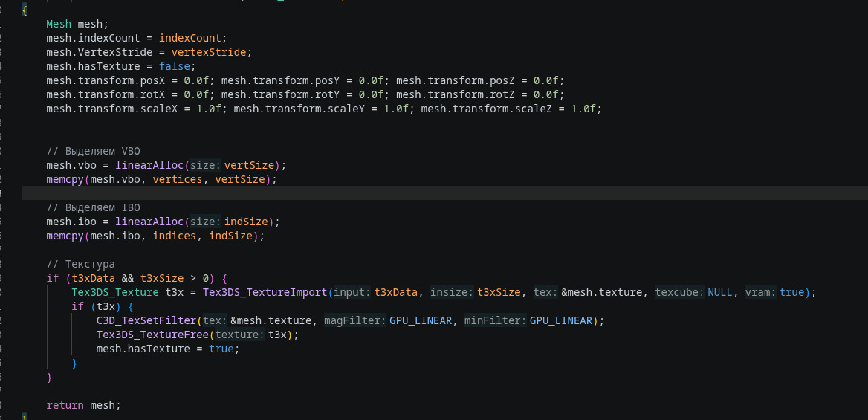The height and width of the screenshot is (420, 868).
Task: Click the 'Tex3DS_TextureFree' function call
Action: (x=152, y=334)
